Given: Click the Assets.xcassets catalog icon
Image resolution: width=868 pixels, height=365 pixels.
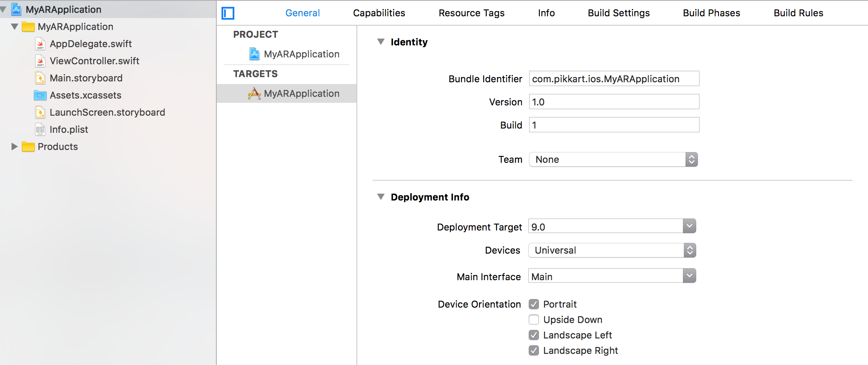Looking at the screenshot, I should [40, 95].
